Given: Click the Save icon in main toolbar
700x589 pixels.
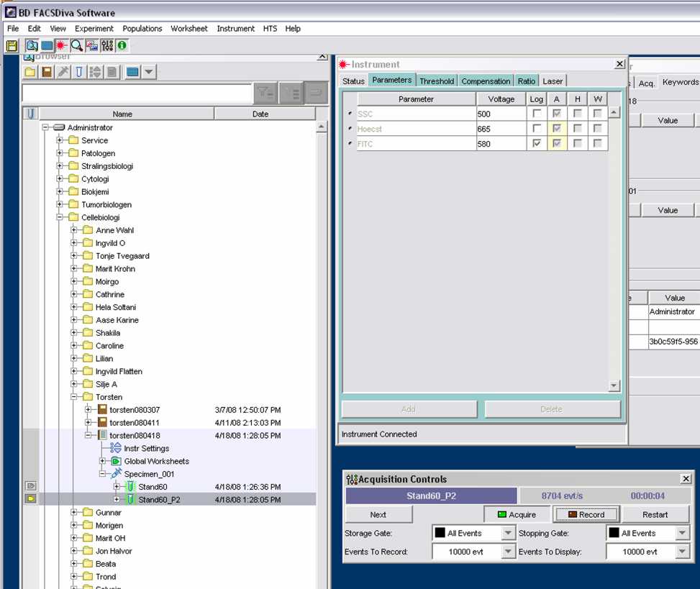Looking at the screenshot, I should [12, 45].
